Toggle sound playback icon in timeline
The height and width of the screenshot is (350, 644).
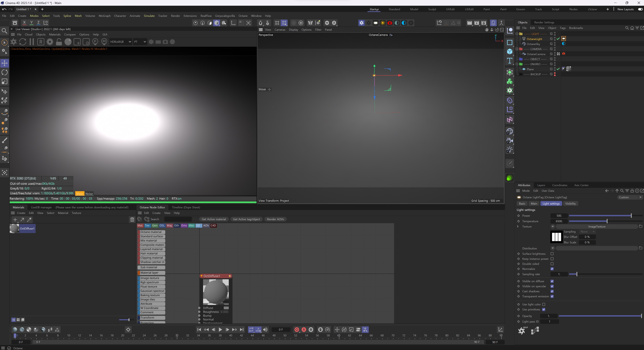(265, 330)
